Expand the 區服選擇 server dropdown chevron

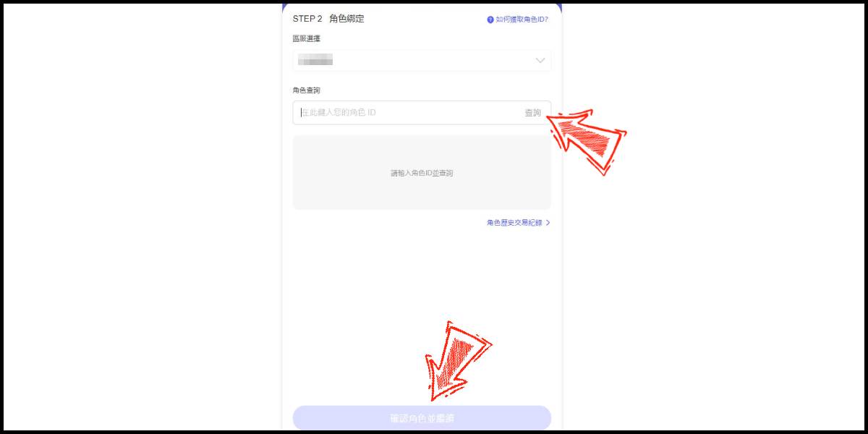[540, 61]
